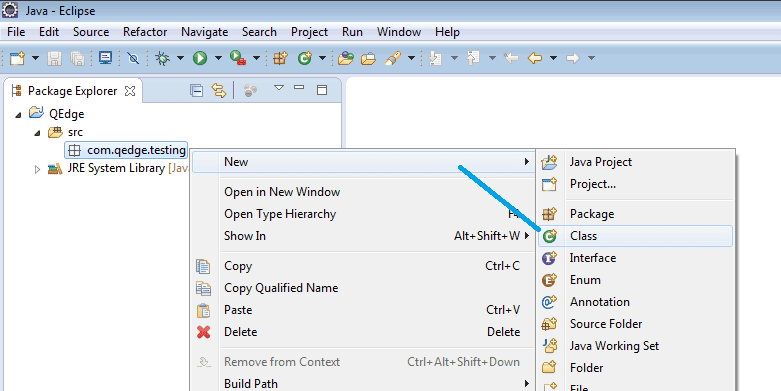The width and height of the screenshot is (781, 391).
Task: Select Class from the New submenu
Action: (636, 236)
